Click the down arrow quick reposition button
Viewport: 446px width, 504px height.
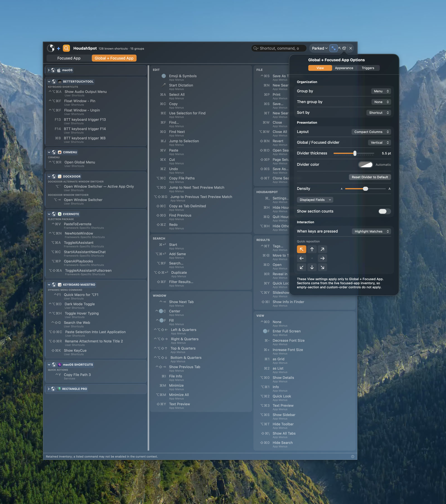(312, 267)
